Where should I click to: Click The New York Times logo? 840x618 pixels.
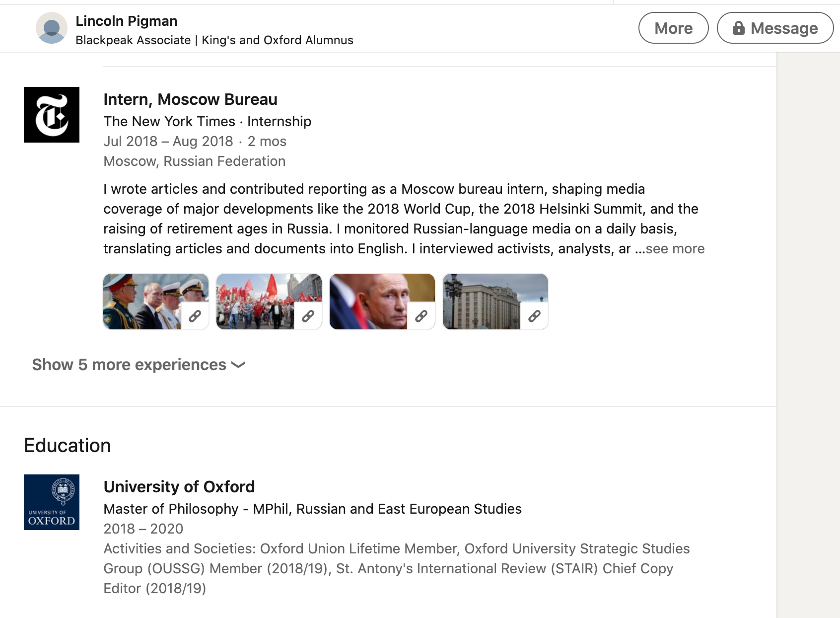52,115
